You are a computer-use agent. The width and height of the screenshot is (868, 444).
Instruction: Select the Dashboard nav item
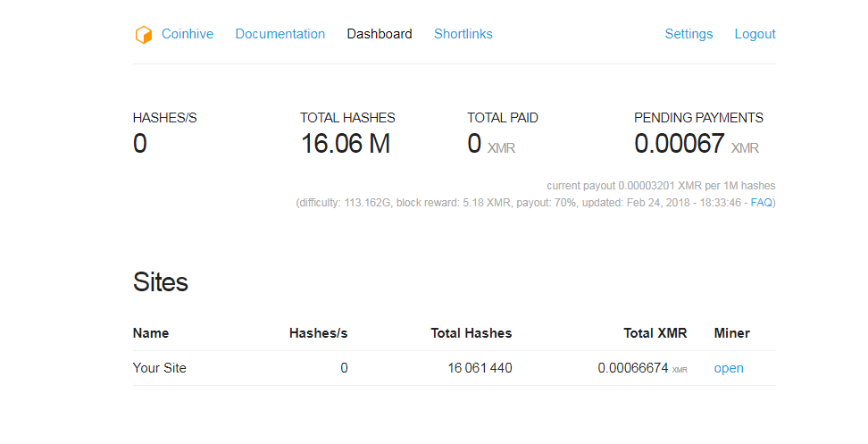(x=380, y=34)
